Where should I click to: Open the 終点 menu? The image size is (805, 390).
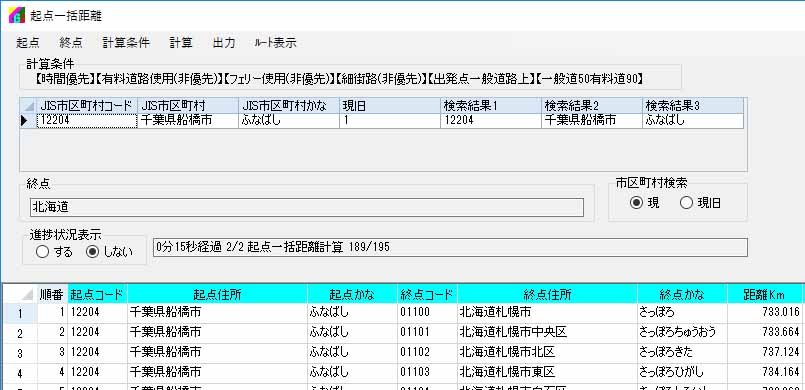(71, 43)
